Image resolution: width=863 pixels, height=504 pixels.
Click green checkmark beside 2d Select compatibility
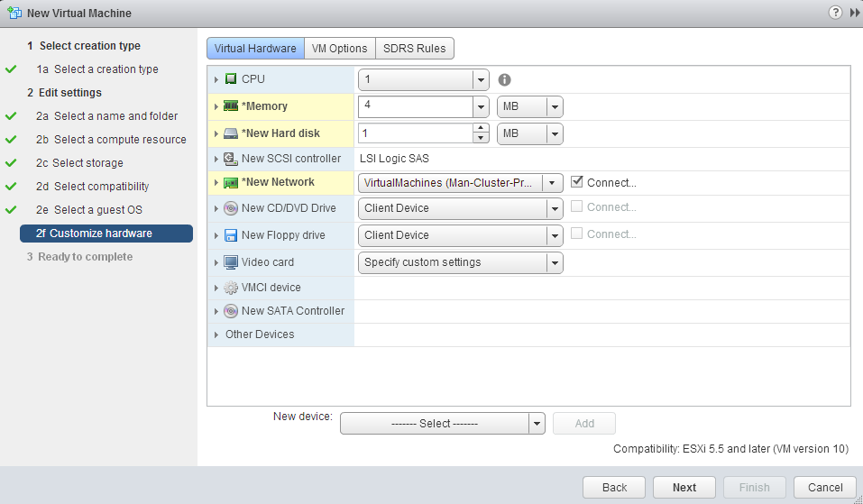[x=11, y=187]
